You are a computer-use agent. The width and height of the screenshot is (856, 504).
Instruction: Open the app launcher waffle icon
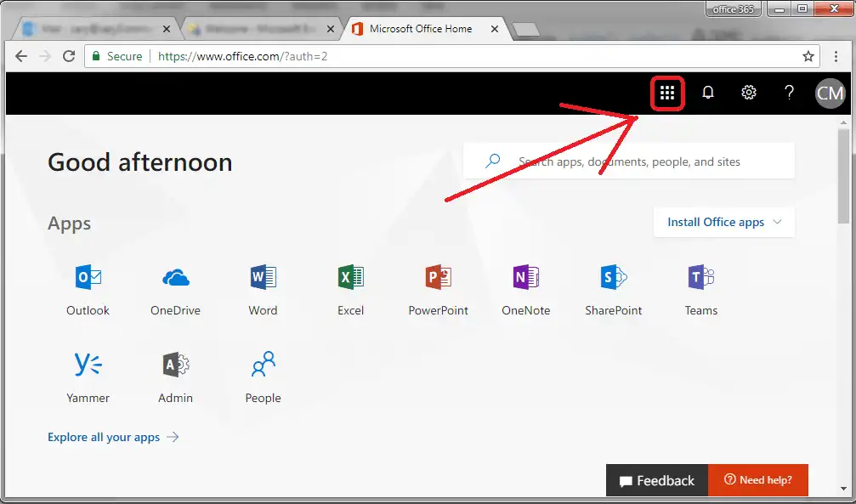tap(667, 93)
